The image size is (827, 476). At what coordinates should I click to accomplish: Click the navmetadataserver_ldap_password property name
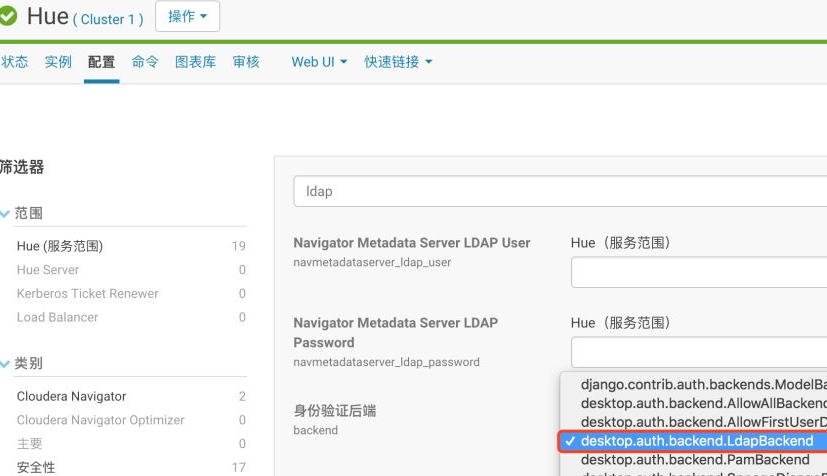[x=387, y=362]
